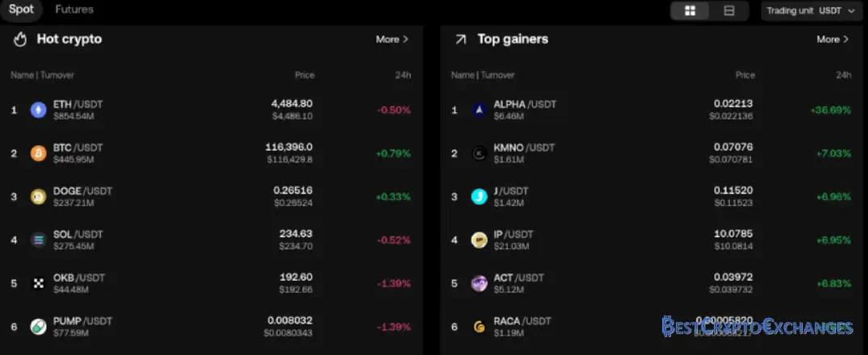
Task: Click the PUMP token icon
Action: [x=38, y=327]
